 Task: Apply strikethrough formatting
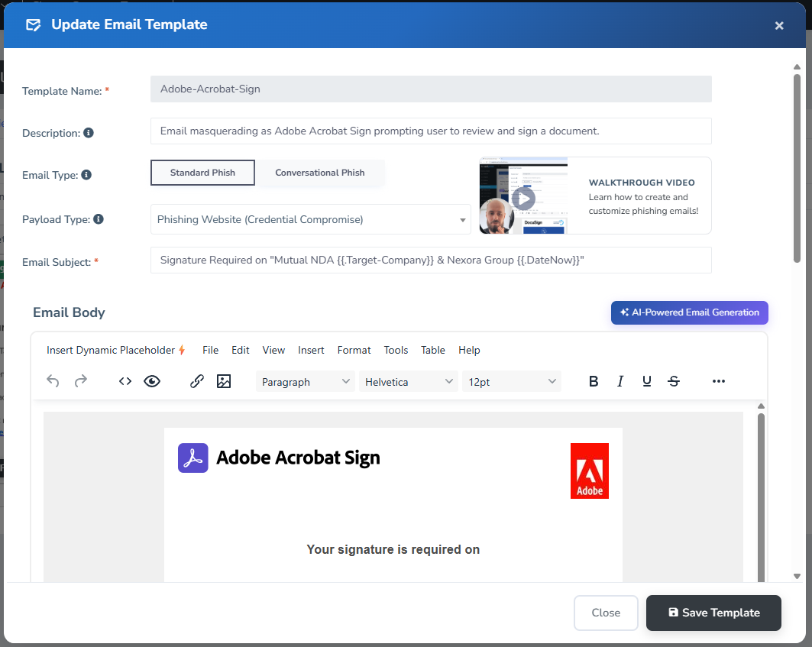click(674, 381)
